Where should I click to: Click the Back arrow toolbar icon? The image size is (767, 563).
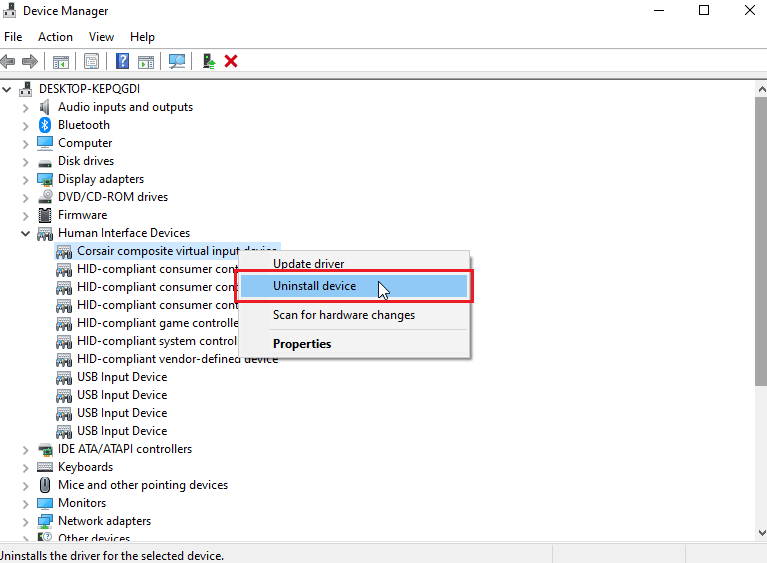click(x=8, y=61)
